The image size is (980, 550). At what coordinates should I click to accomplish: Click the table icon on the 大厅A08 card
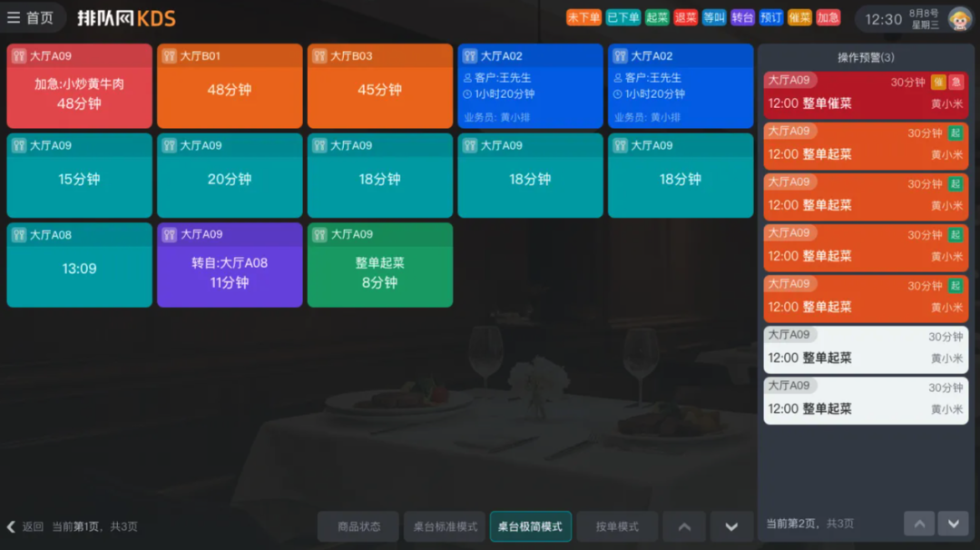(19, 235)
